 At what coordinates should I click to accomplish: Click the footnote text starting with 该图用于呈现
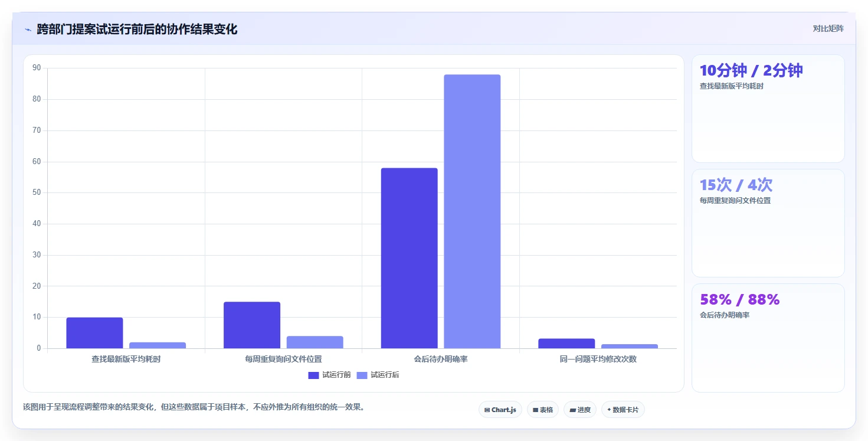pyautogui.click(x=194, y=407)
